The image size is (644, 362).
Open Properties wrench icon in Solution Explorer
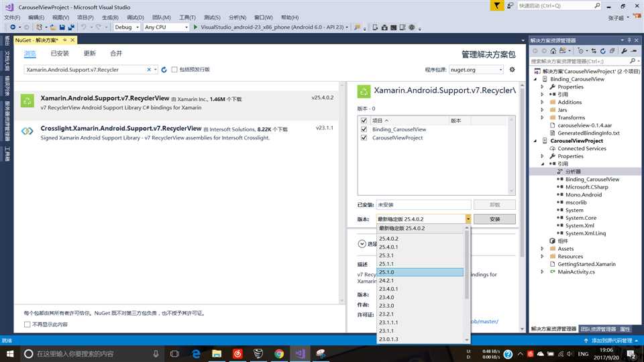[624, 51]
